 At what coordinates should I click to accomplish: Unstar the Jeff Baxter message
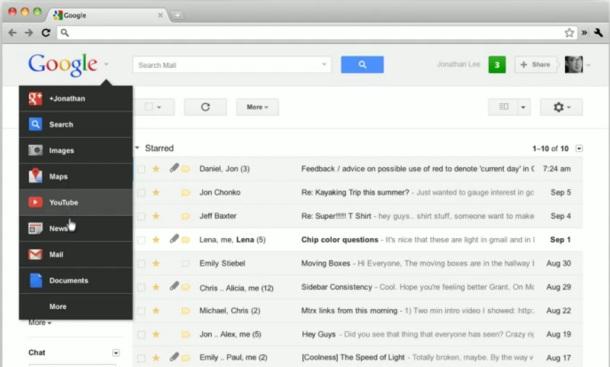(x=156, y=216)
